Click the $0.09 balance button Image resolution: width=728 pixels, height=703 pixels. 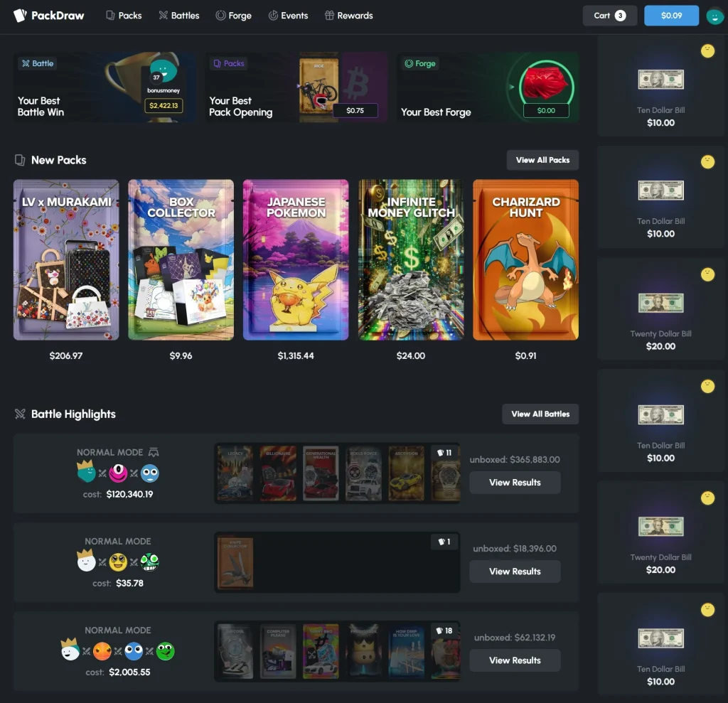[x=671, y=16]
